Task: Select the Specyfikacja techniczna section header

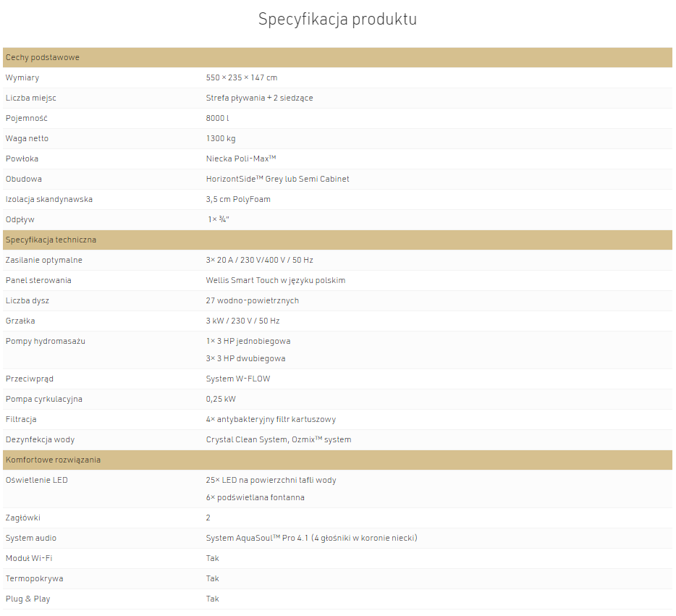Action: click(337, 240)
